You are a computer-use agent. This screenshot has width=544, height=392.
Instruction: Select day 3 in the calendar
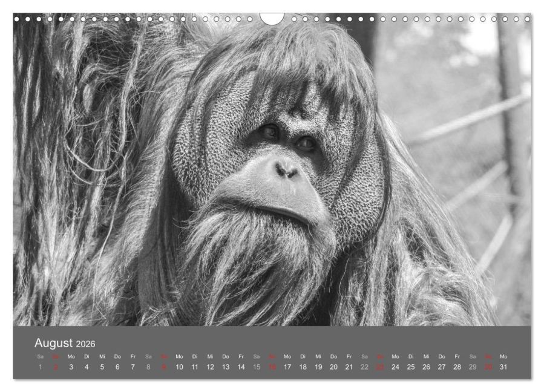[x=71, y=367]
